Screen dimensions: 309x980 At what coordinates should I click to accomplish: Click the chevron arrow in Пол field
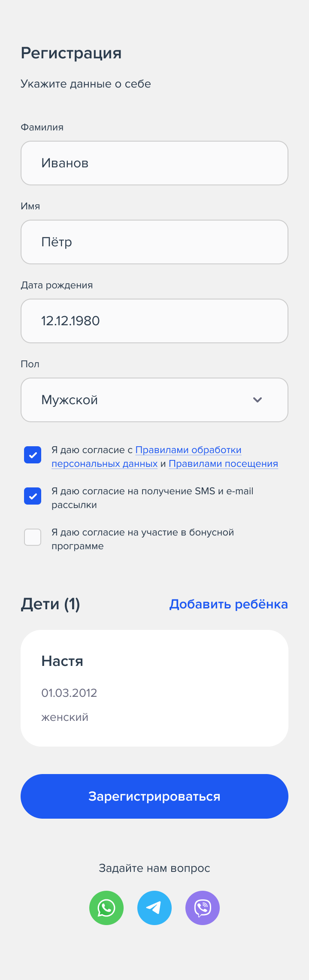pyautogui.click(x=257, y=400)
